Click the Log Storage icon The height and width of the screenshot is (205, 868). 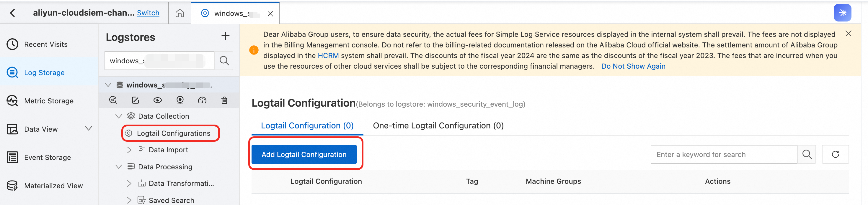(x=12, y=72)
